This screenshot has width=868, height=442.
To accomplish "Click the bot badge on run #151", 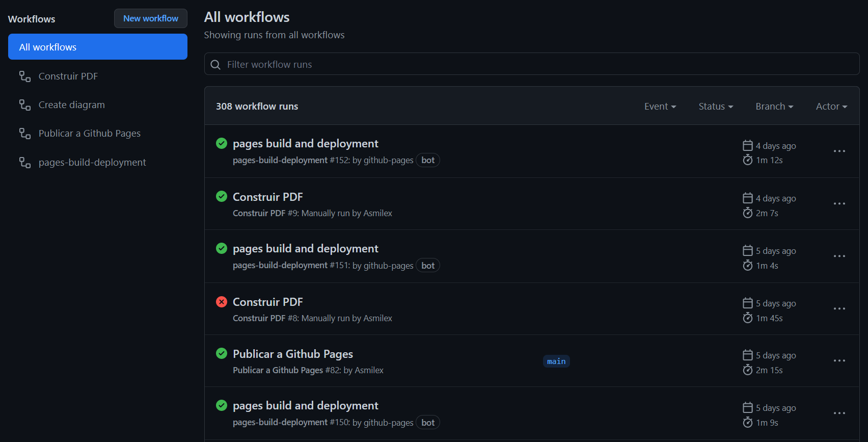I will 428,266.
